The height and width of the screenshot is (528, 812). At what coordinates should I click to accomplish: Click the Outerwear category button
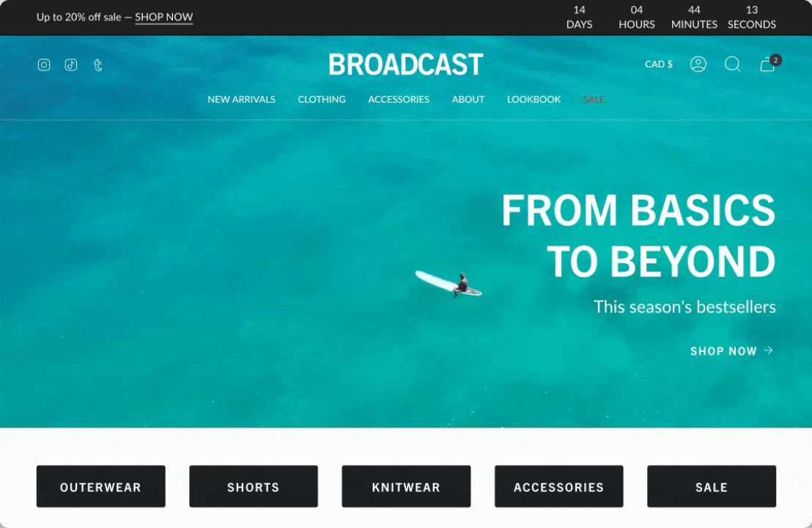(101, 486)
